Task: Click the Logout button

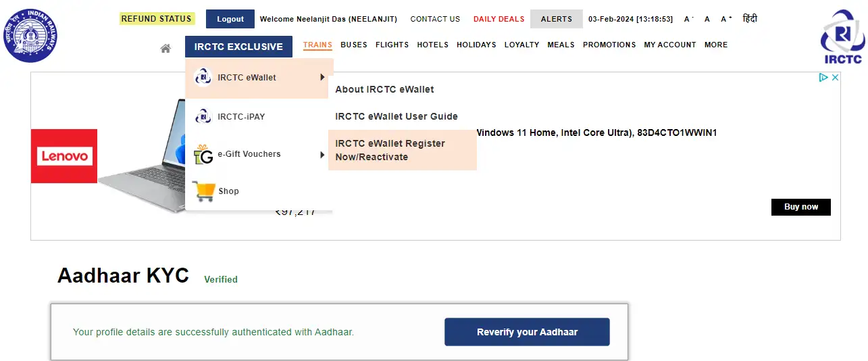Action: [230, 19]
